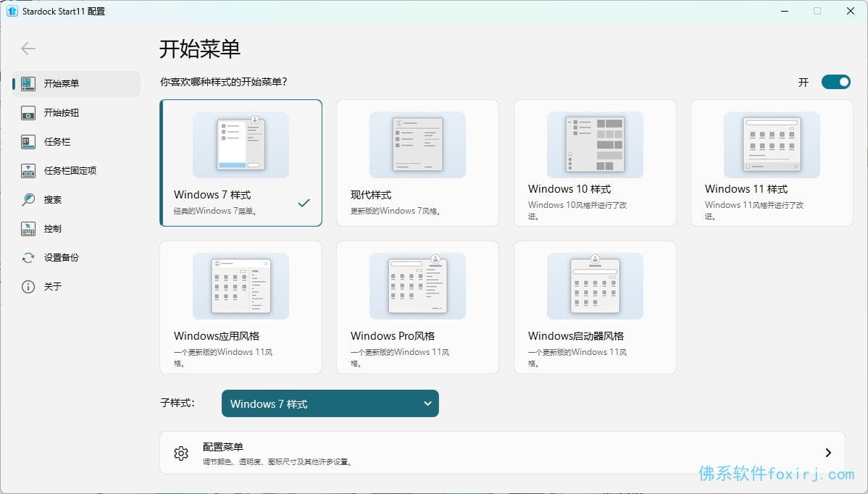The height and width of the screenshot is (494, 868).
Task: Click the Stardock Start11 title bar icon
Action: click(x=12, y=11)
